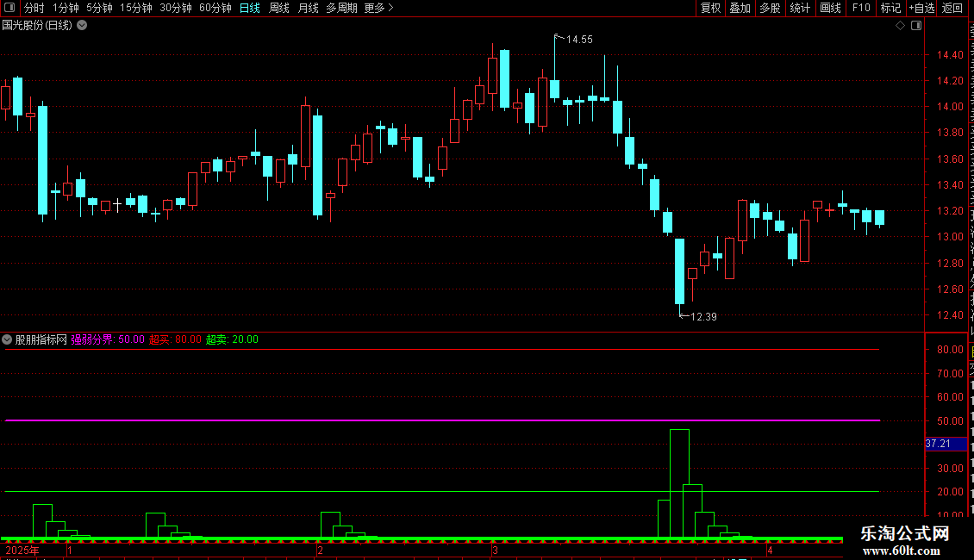This screenshot has width=974, height=560.
Task: Click the 强弱分界: 50.00 label
Action: [108, 339]
